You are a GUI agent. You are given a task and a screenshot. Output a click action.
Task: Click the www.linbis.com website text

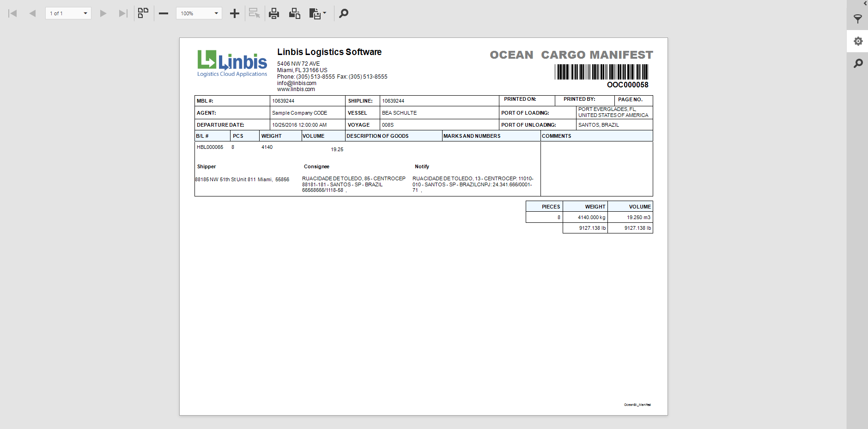[x=296, y=89]
